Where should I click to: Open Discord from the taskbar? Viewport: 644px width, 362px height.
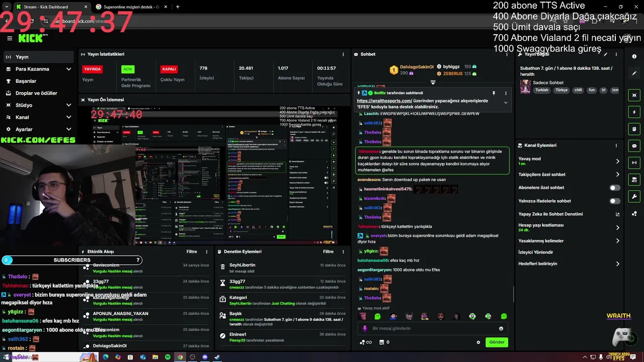pyautogui.click(x=205, y=357)
